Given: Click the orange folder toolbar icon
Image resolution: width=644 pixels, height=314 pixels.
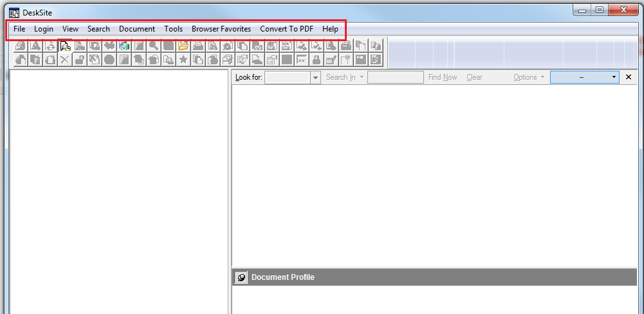Looking at the screenshot, I should (183, 46).
